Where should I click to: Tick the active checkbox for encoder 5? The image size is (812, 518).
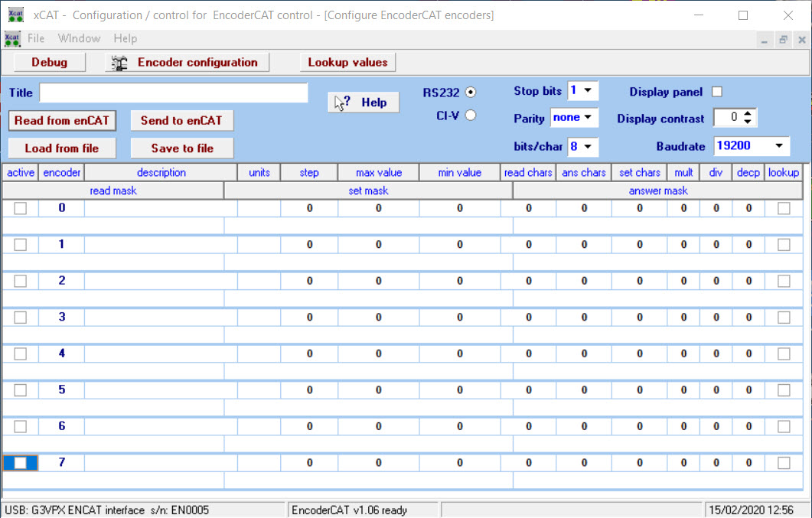click(20, 389)
